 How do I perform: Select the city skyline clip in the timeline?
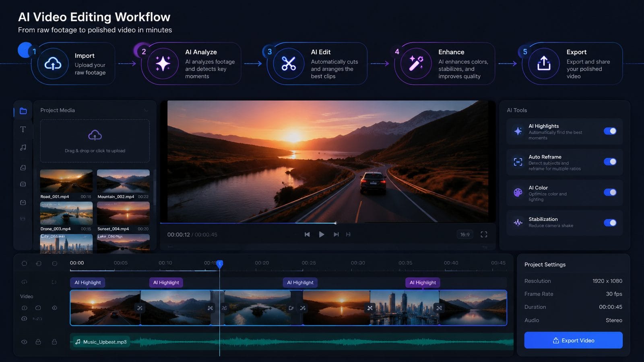[405, 308]
